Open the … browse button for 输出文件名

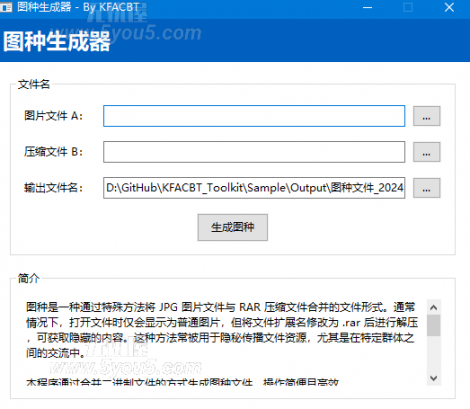[427, 188]
